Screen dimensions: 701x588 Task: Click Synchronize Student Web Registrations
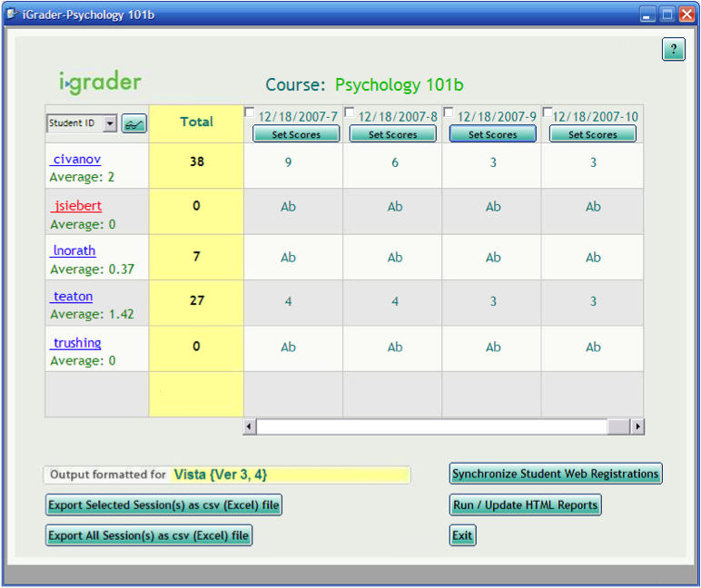(x=556, y=474)
